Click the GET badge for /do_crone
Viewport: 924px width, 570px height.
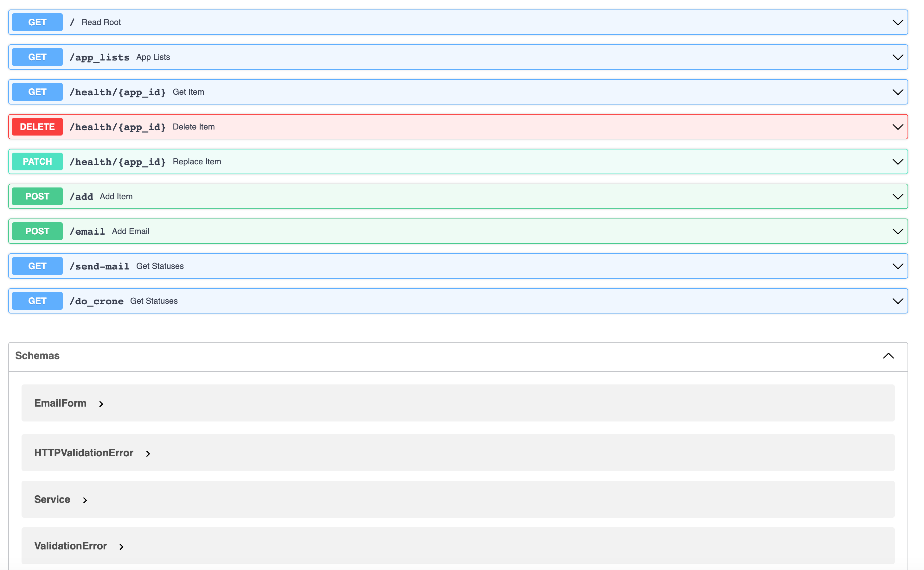37,301
